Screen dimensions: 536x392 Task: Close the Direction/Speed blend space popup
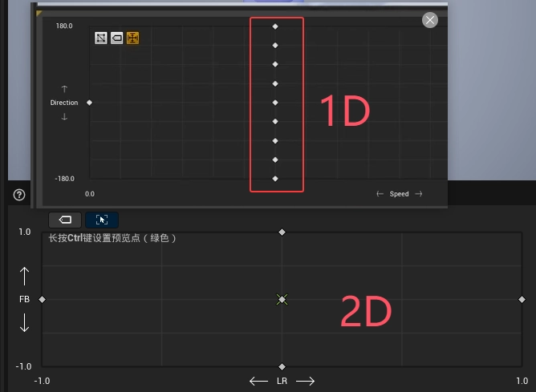pyautogui.click(x=430, y=20)
